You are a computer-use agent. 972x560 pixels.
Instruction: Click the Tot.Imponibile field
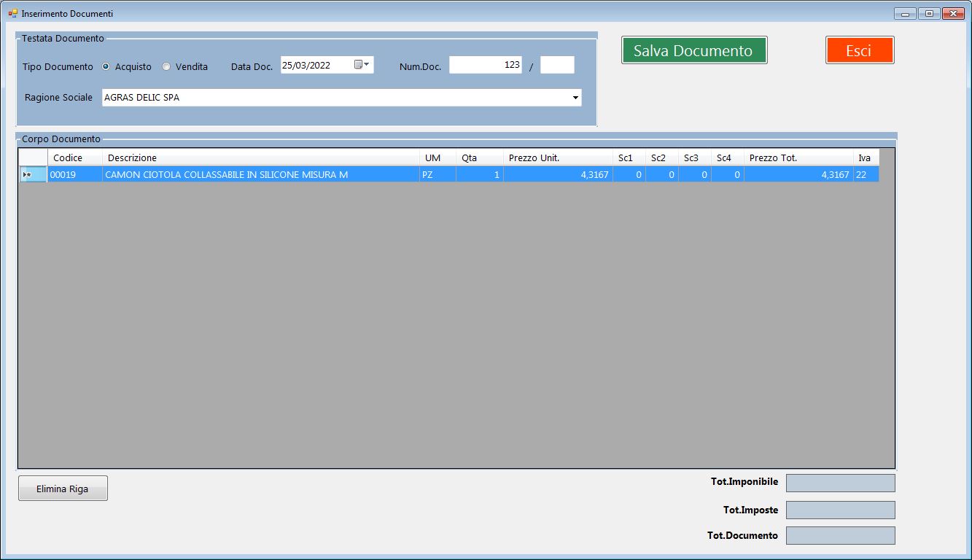click(841, 483)
